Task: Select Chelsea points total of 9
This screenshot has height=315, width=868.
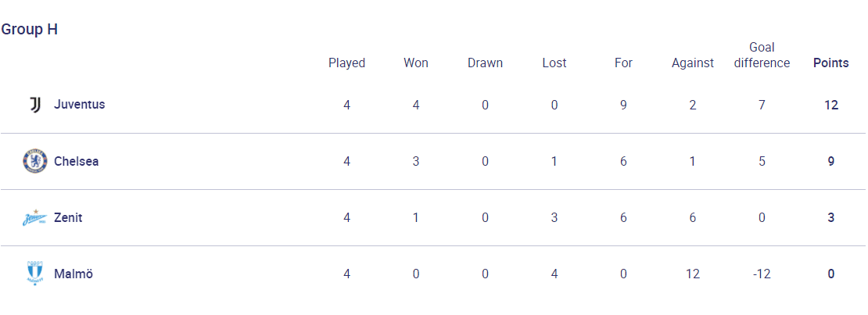Action: pos(831,161)
